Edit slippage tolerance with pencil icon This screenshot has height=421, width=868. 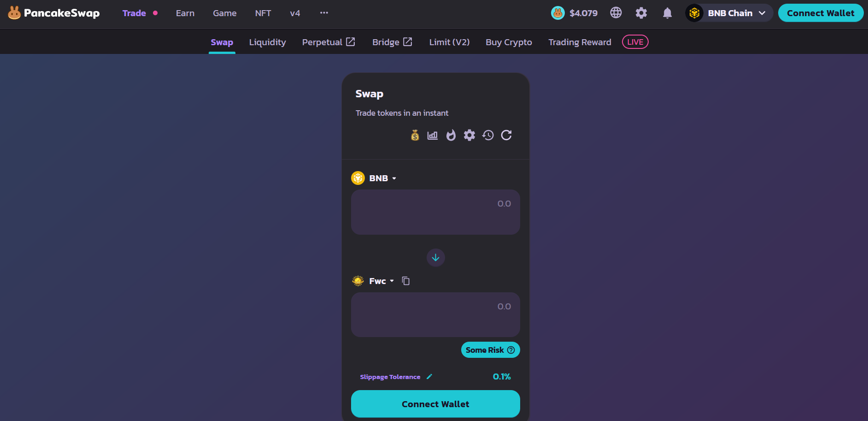point(429,377)
